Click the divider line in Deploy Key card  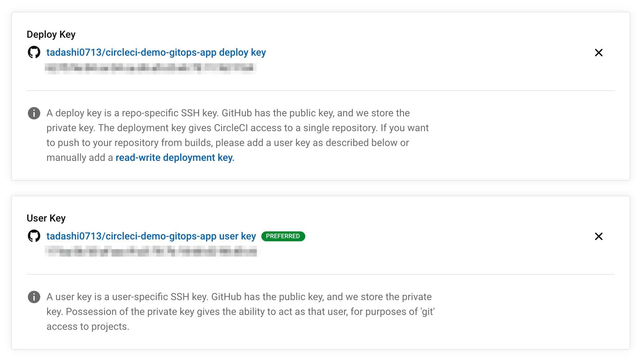tap(321, 91)
